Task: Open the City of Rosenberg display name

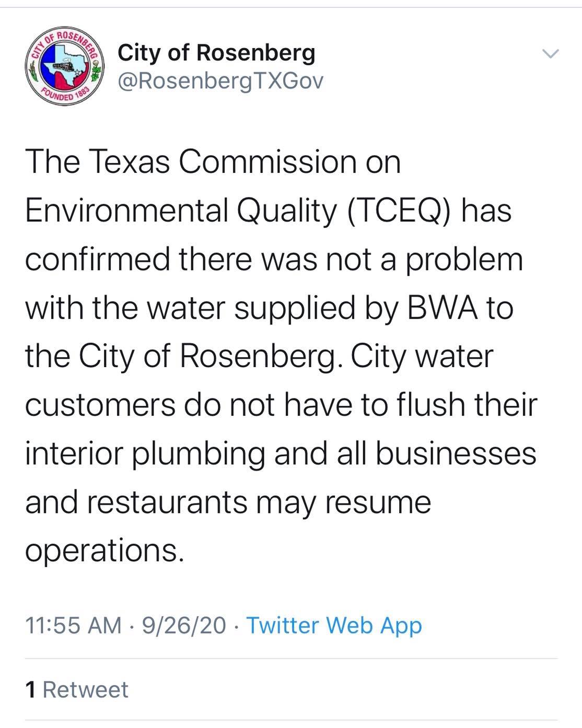Action: click(216, 53)
